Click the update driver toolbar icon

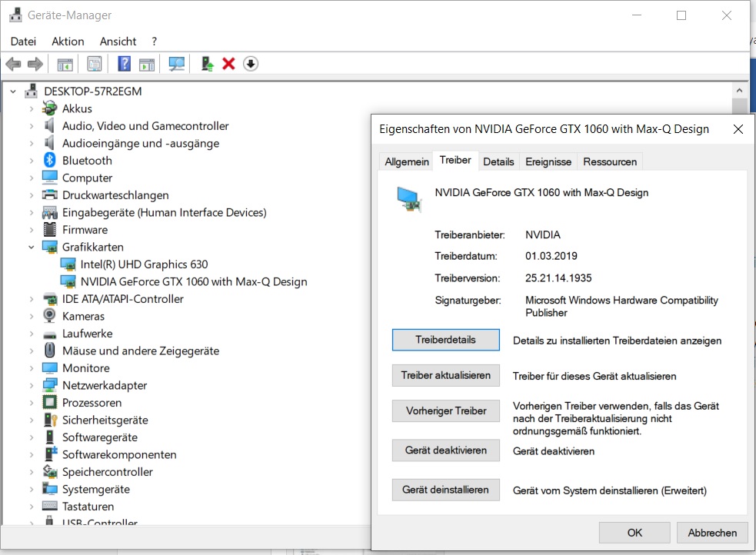[x=208, y=64]
